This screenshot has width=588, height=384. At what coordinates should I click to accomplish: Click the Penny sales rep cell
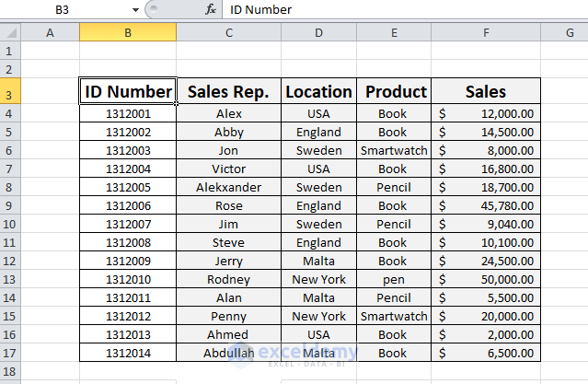[229, 316]
